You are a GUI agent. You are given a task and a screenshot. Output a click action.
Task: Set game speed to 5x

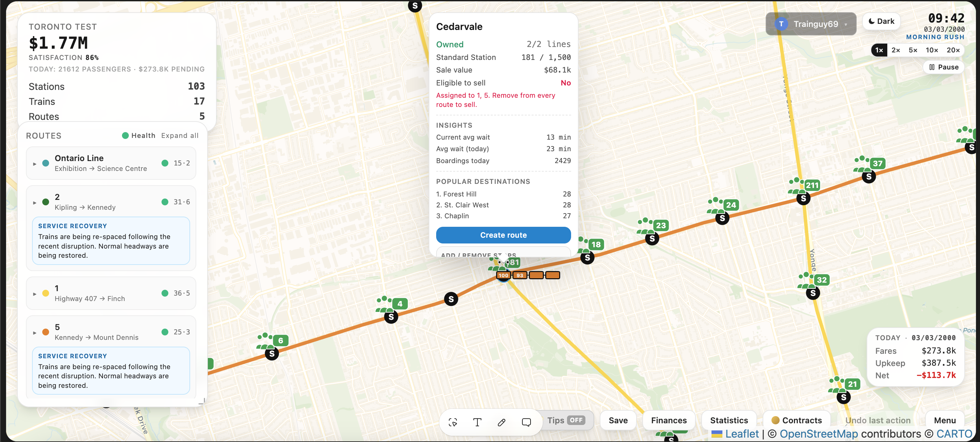(x=913, y=50)
